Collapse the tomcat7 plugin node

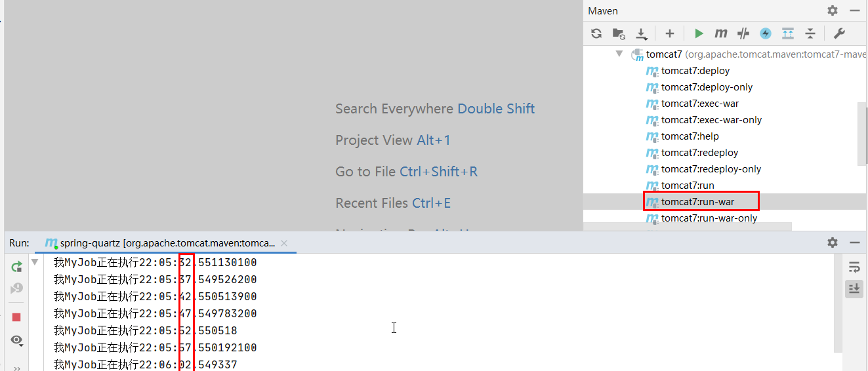click(619, 54)
